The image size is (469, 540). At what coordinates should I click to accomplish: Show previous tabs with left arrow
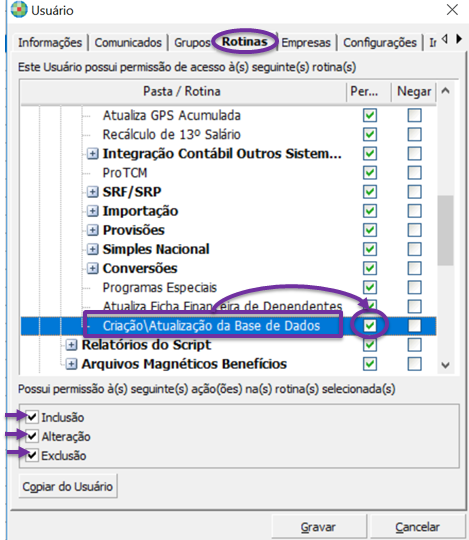[x=445, y=39]
